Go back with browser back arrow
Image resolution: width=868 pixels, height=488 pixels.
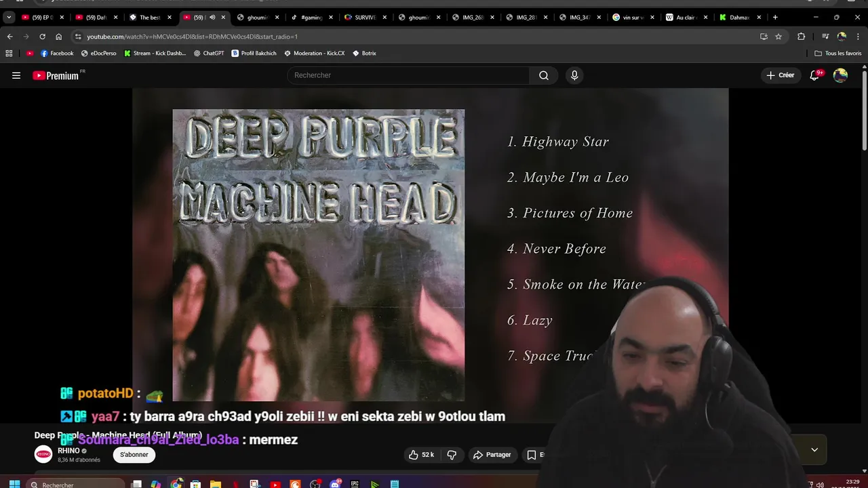click(9, 37)
